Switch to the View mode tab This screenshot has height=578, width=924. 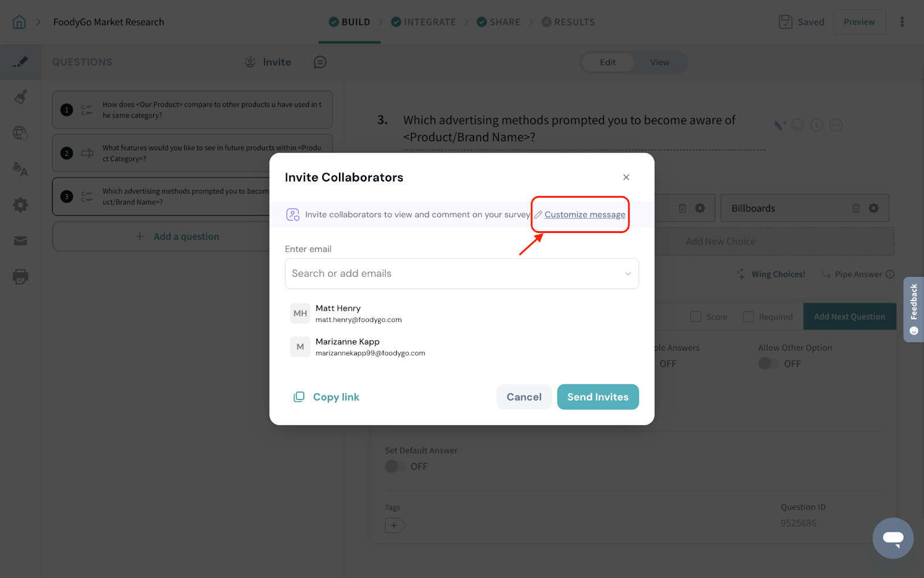[x=660, y=62]
